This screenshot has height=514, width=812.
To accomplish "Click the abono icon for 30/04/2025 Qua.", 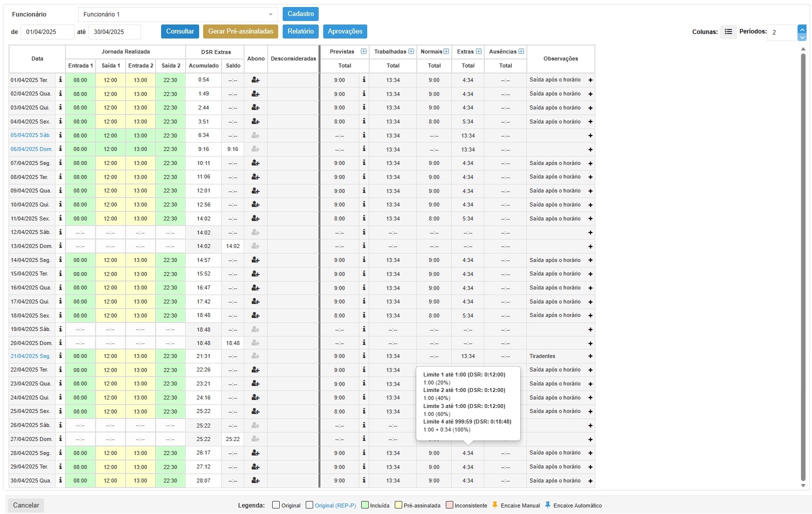I will tap(255, 480).
